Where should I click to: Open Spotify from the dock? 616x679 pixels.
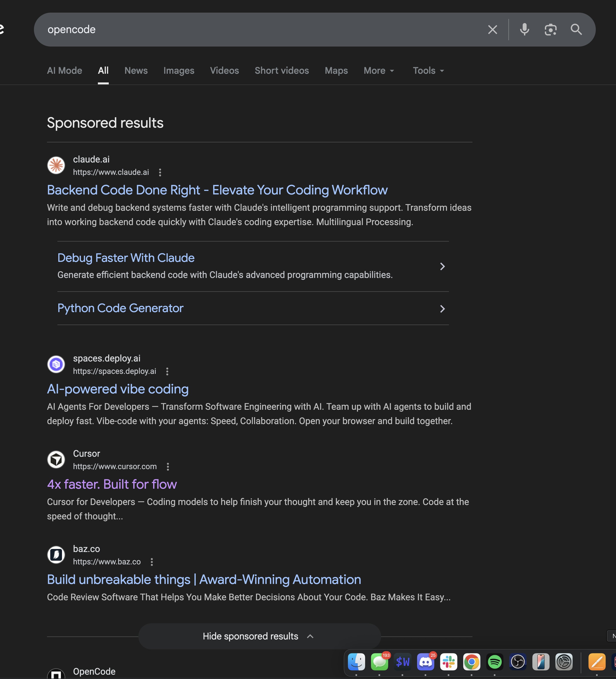click(x=494, y=662)
